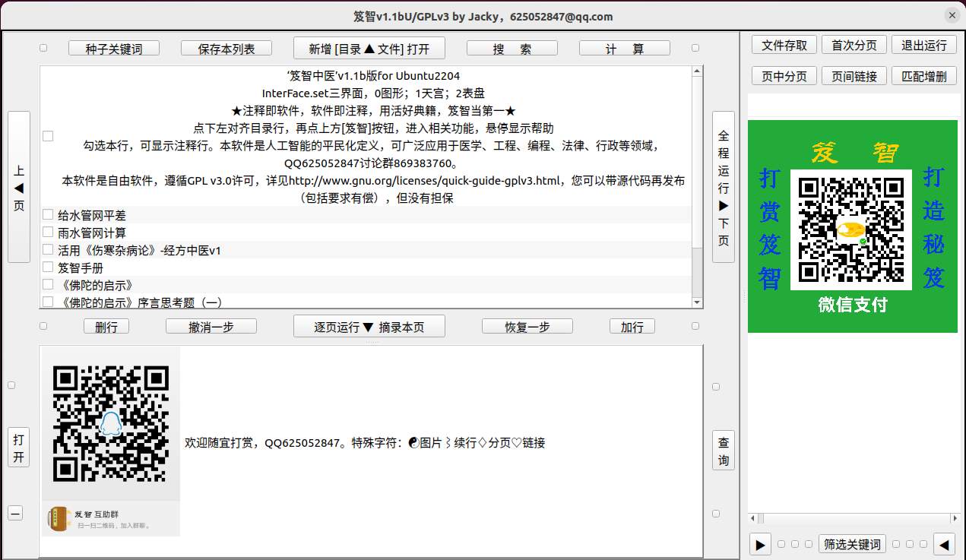
Task: Click right panel horizontal scrollbar's left arrow
Action: (752, 518)
